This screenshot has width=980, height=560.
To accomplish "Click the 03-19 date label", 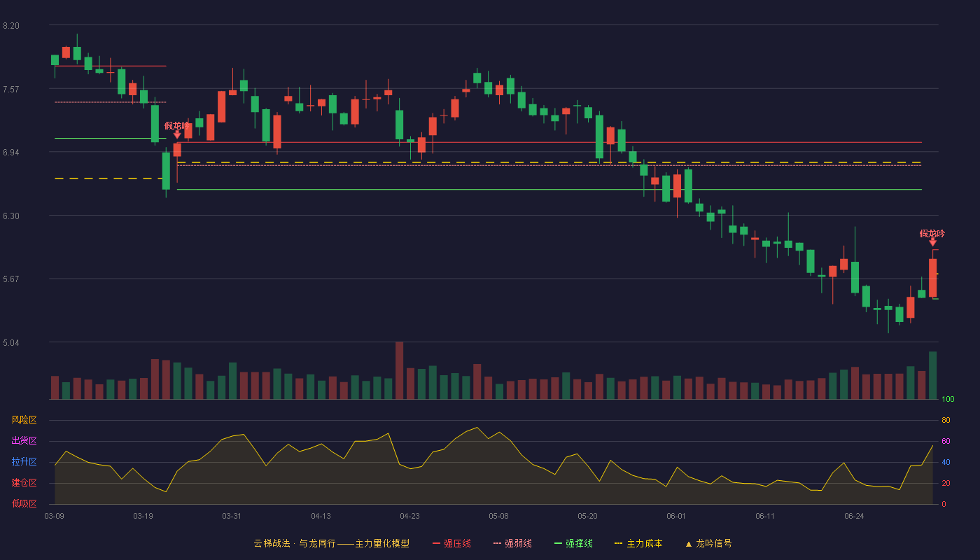I will click(x=143, y=516).
